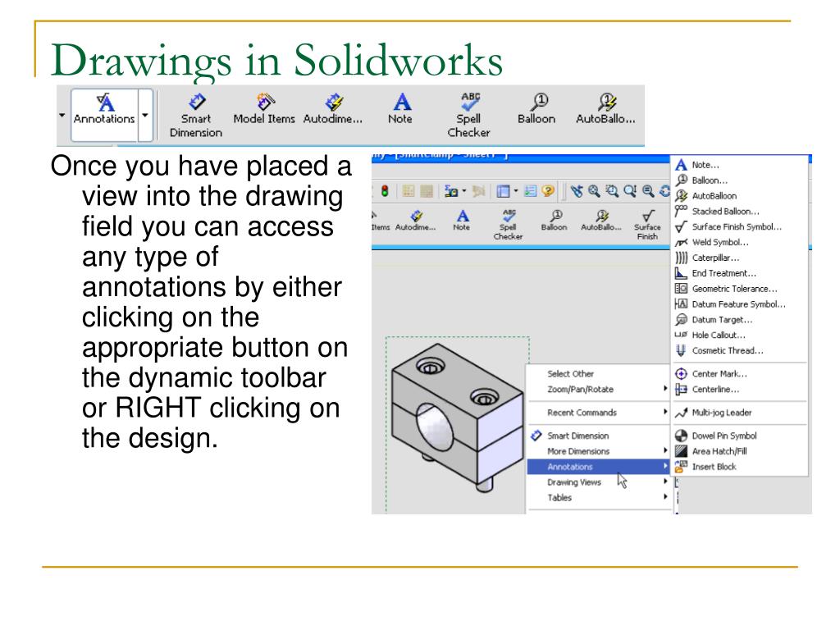840x630 pixels.
Task: Open the dropdown arrow right of Annotations
Action: click(x=145, y=115)
